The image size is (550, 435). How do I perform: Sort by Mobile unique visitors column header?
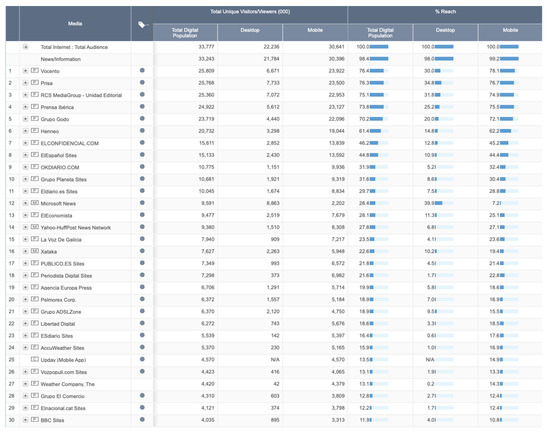point(315,33)
